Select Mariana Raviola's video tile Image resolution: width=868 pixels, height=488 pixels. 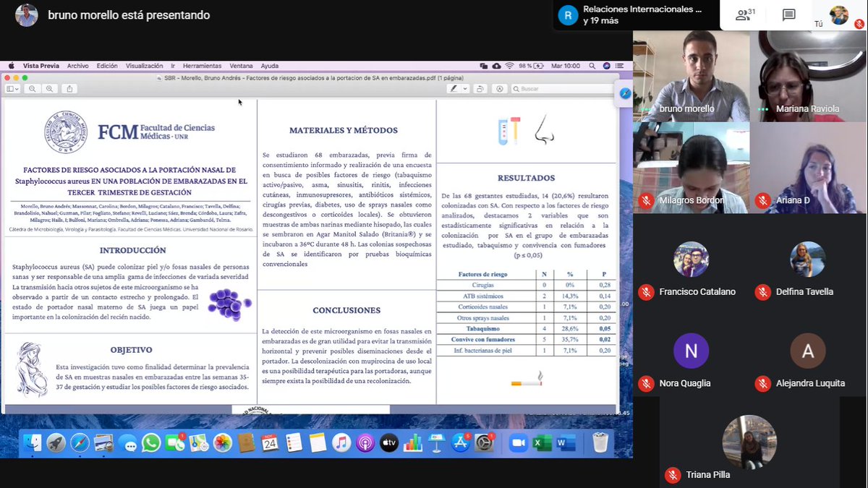(x=808, y=75)
